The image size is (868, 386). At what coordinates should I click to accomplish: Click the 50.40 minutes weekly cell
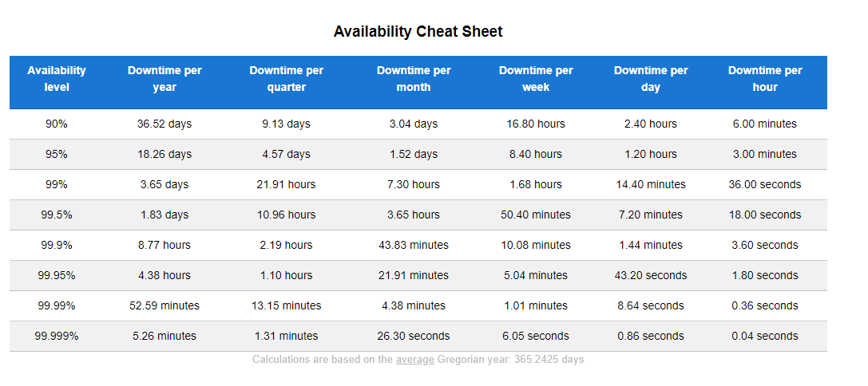point(536,215)
